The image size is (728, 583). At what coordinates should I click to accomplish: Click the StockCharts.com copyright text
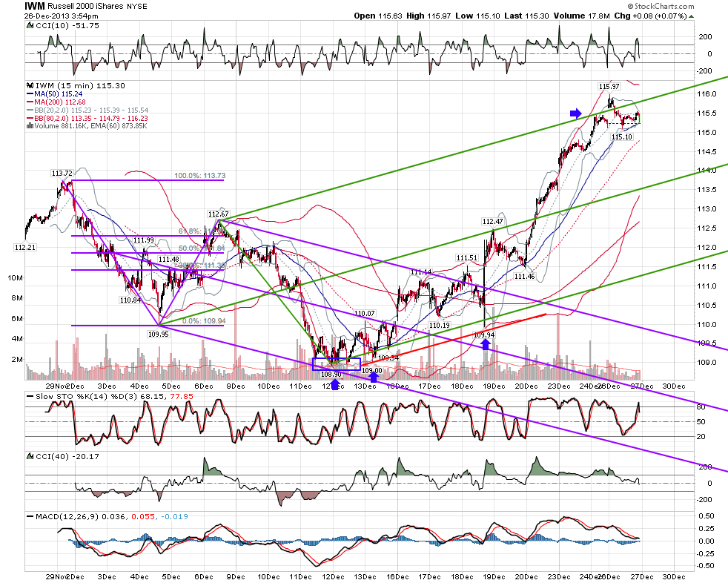[x=661, y=6]
